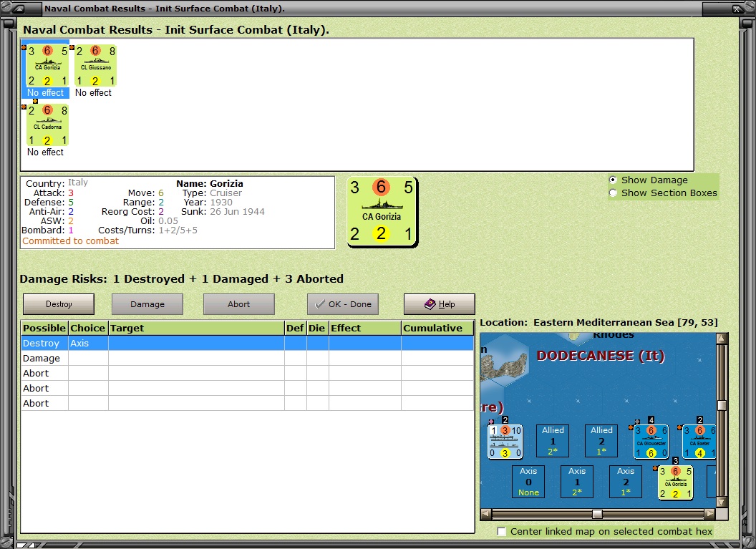Select the Show Damage radio button

[x=613, y=180]
